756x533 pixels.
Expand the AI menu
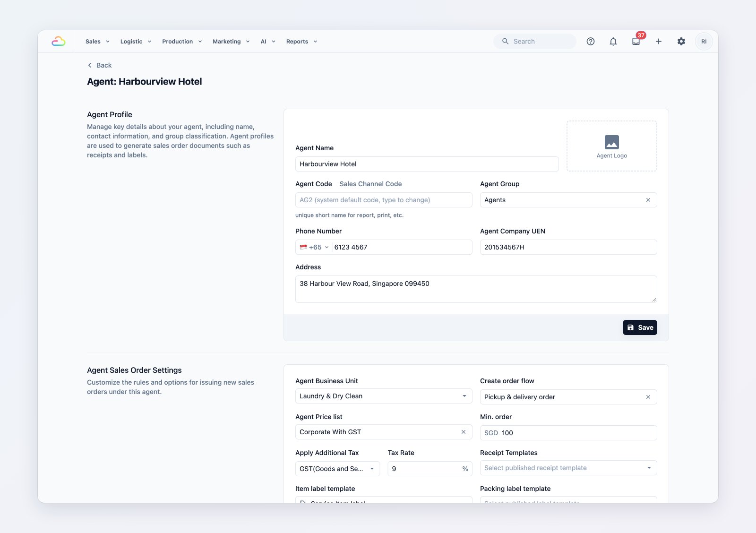(268, 42)
